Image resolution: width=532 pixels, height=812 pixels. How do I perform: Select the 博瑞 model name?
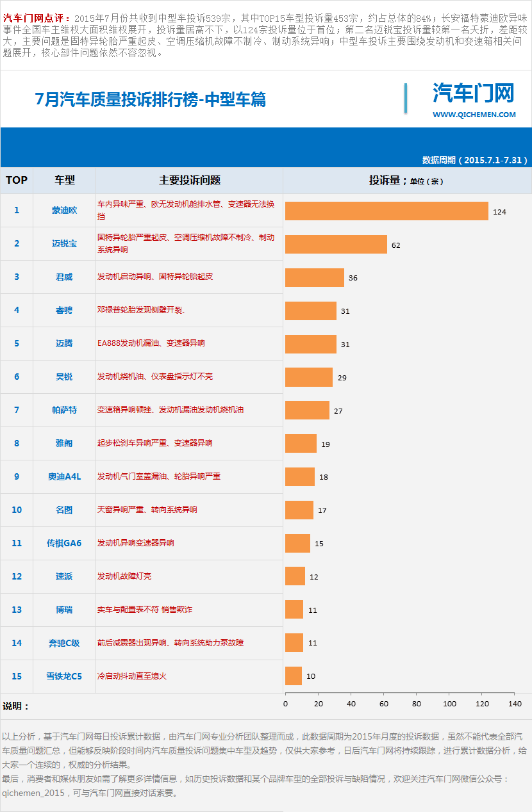pos(64,610)
